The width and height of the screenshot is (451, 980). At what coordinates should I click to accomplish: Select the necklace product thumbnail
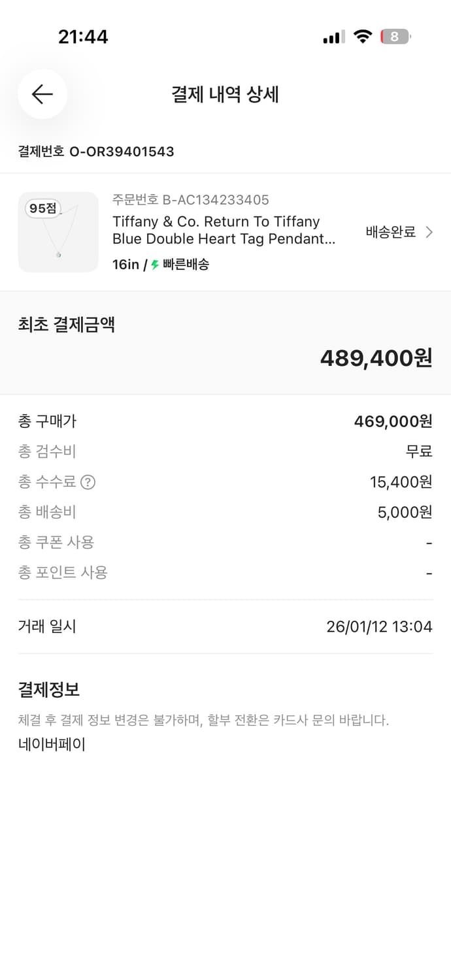coord(58,232)
